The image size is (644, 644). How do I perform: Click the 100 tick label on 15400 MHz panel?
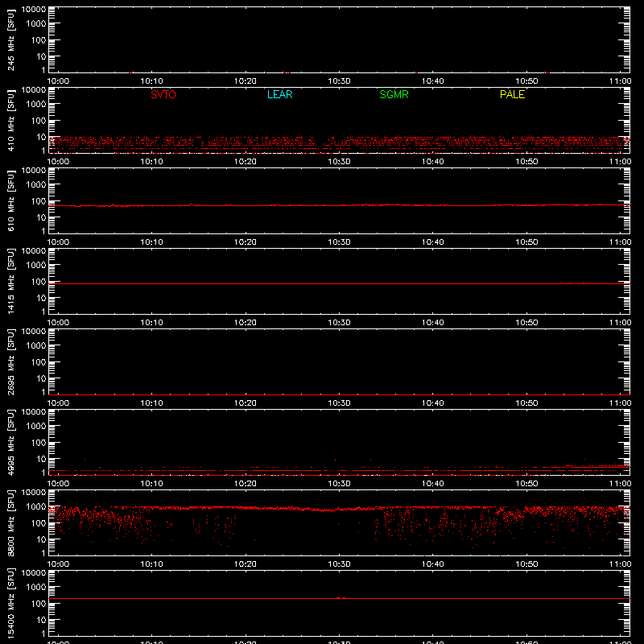39,604
